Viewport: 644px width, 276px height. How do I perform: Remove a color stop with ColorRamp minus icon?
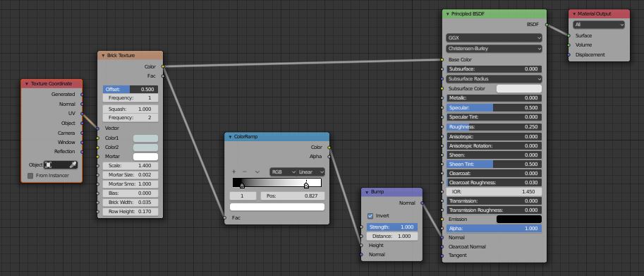245,172
